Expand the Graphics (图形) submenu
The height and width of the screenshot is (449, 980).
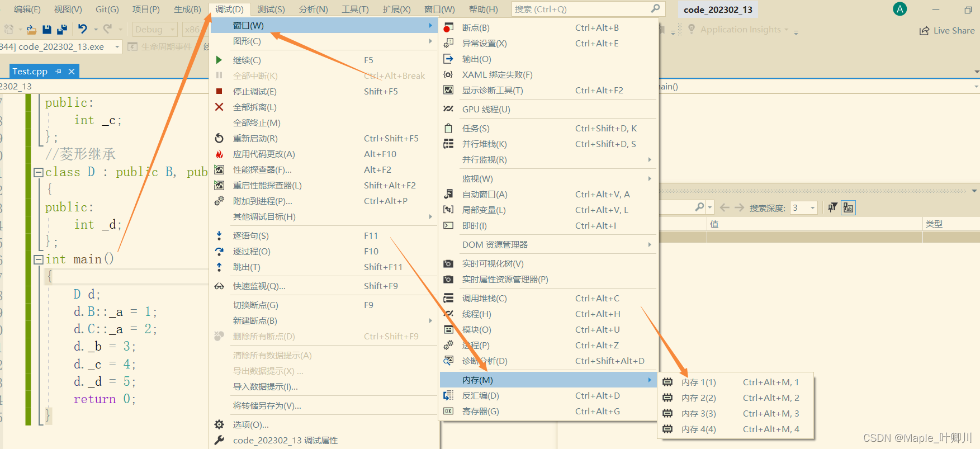click(x=324, y=41)
